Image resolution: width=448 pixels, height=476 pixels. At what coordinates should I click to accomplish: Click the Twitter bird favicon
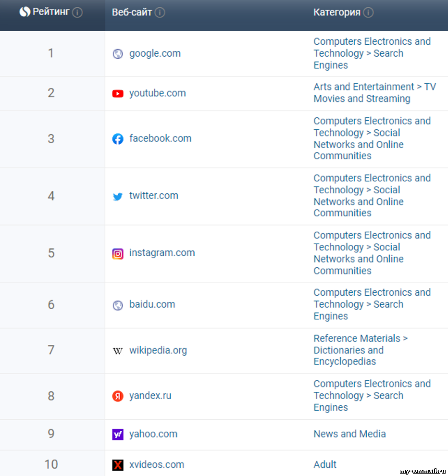tap(118, 197)
